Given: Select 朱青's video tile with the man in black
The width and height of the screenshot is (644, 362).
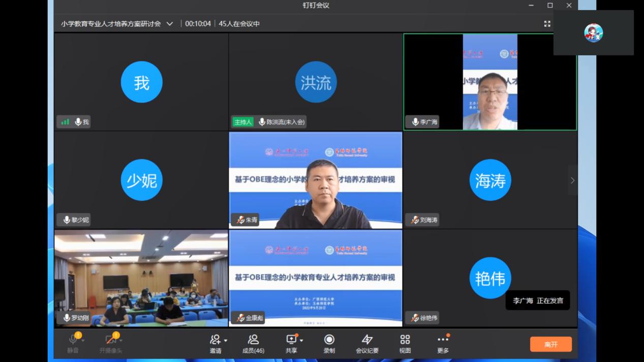Looking at the screenshot, I should pos(316,180).
